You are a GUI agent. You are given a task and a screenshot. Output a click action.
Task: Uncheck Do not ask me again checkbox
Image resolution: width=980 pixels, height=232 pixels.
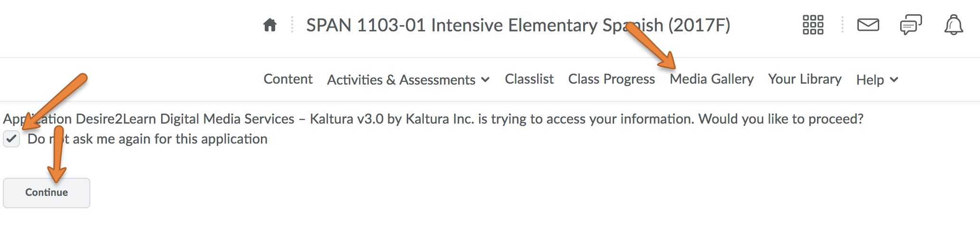pyautogui.click(x=11, y=139)
